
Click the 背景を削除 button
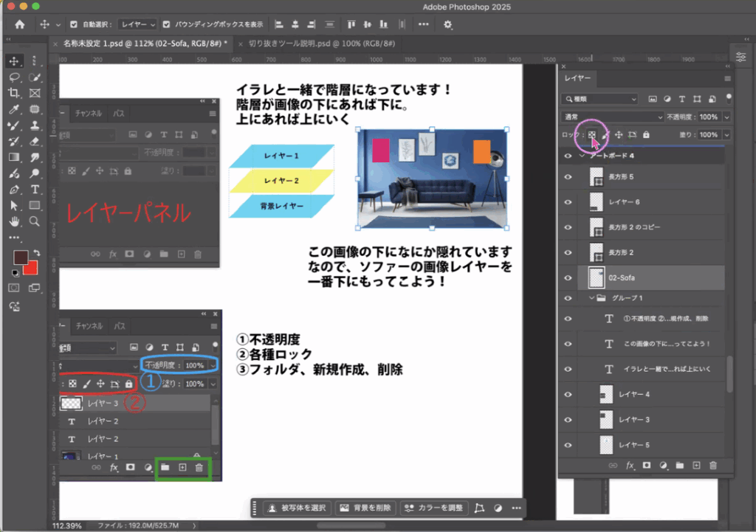(365, 508)
